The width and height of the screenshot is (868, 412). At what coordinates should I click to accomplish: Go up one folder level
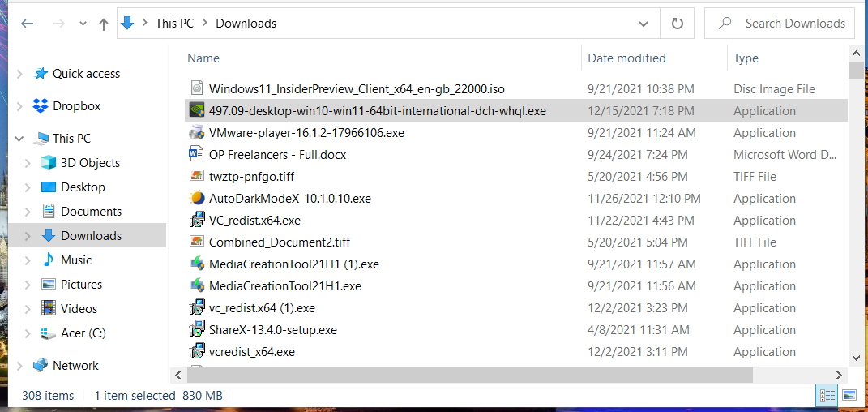[103, 24]
